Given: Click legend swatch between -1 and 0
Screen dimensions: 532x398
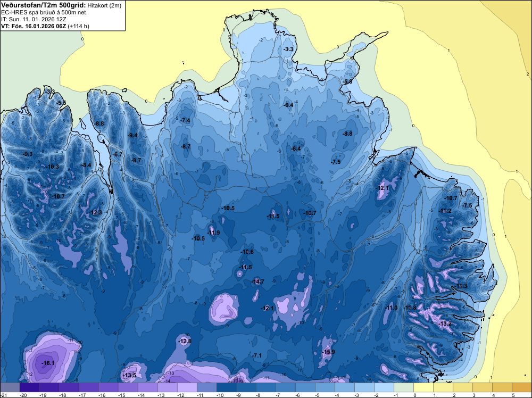Looking at the screenshot, I should point(404,387).
